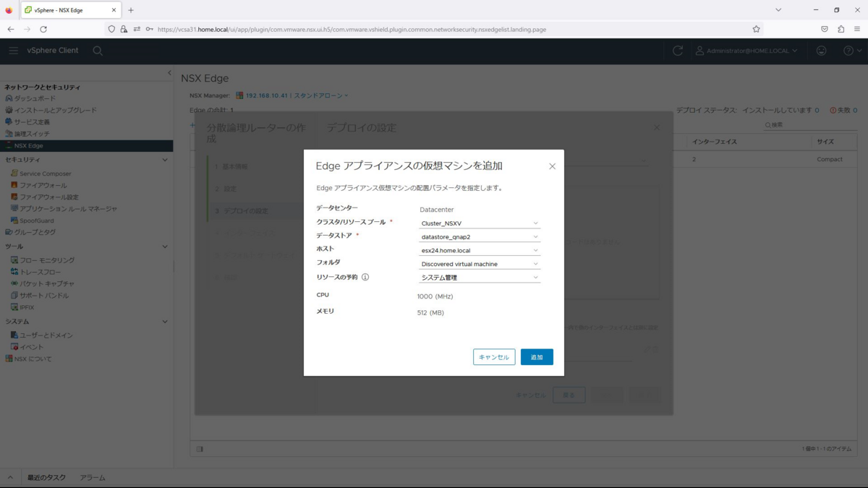Click the column chooser icon in grid footer

[200, 449]
